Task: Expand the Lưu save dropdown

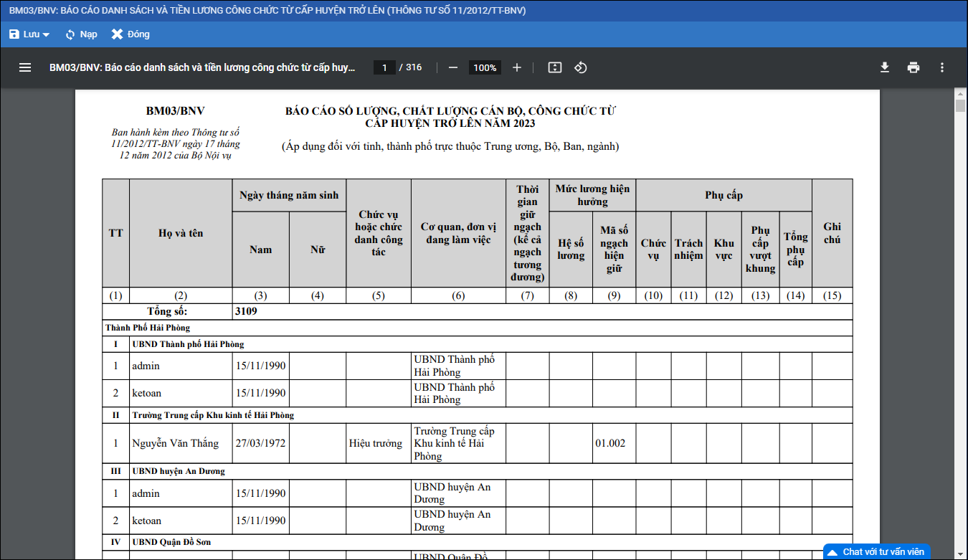Action: [x=29, y=34]
